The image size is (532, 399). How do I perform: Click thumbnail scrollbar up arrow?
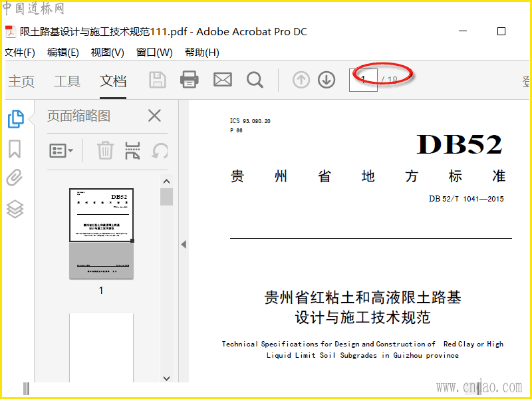(167, 182)
